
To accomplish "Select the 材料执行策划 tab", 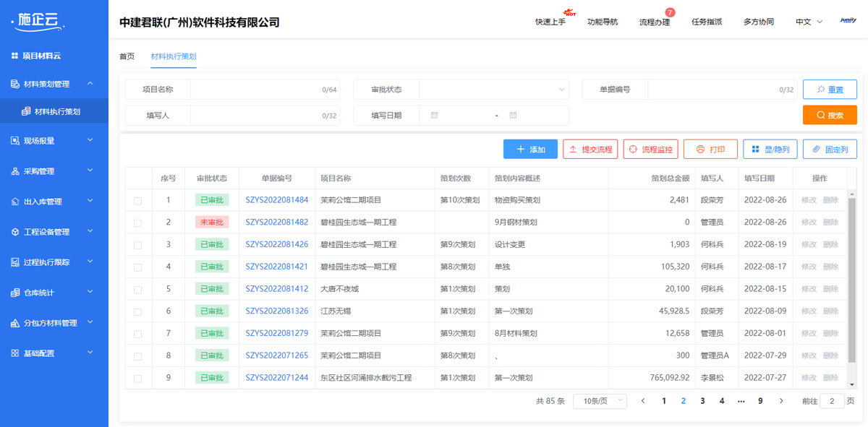I will tap(174, 56).
